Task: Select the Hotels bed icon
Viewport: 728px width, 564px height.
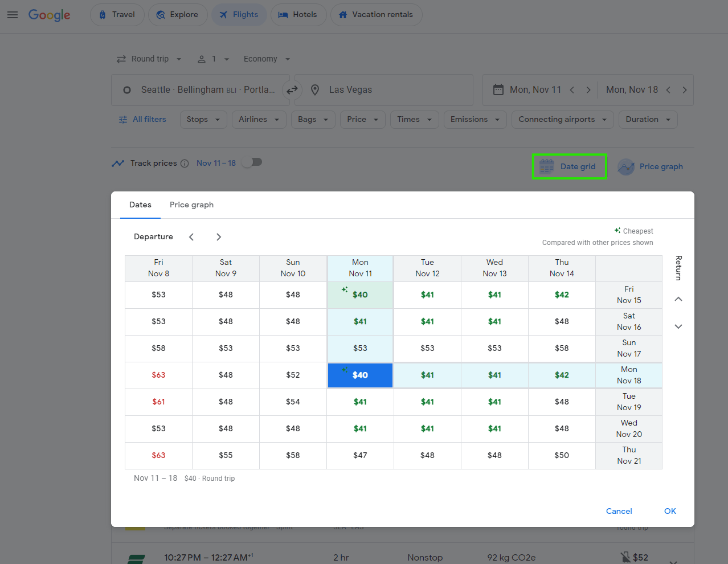Action: [x=283, y=14]
